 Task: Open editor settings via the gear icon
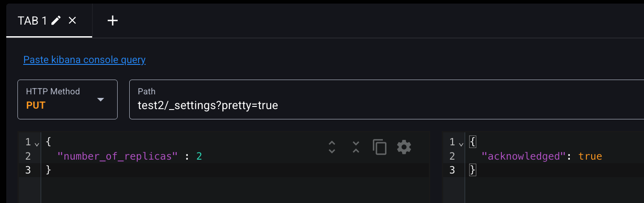(404, 147)
